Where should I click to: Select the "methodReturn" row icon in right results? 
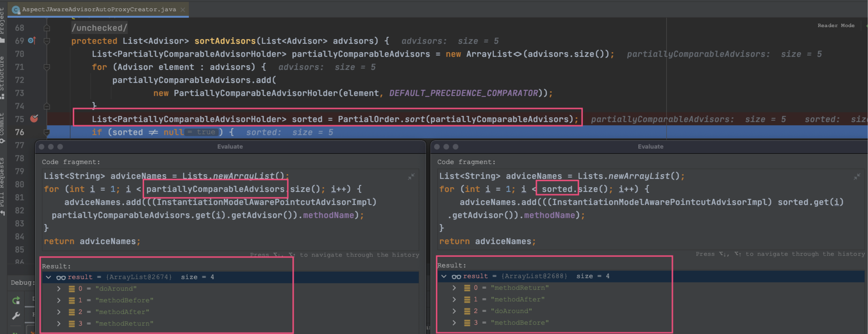pyautogui.click(x=467, y=288)
